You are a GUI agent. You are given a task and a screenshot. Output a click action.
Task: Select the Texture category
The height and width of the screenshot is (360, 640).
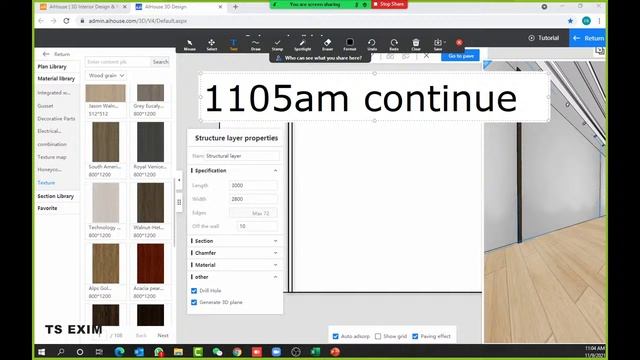[46, 182]
